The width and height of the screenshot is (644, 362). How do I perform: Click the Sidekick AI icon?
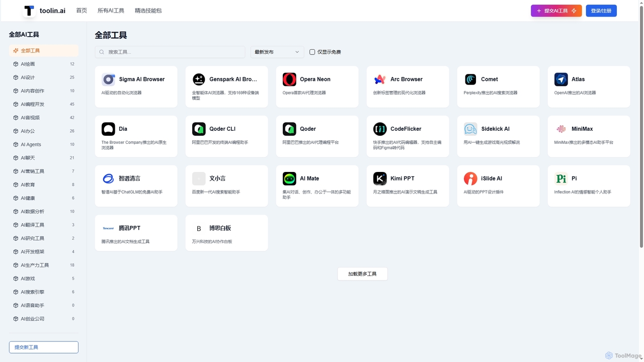pos(470,129)
